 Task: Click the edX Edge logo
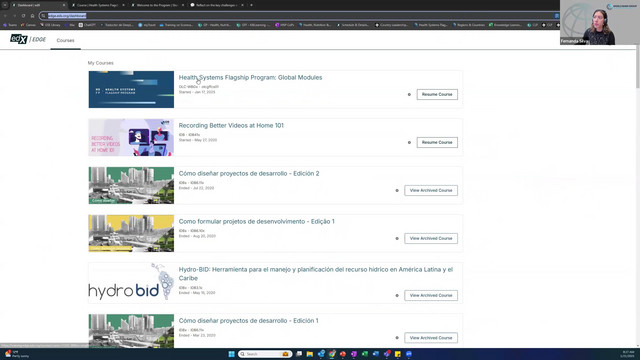28,39
